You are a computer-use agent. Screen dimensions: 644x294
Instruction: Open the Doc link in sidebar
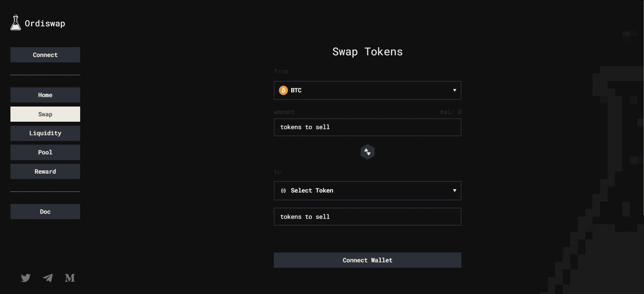[x=45, y=212]
